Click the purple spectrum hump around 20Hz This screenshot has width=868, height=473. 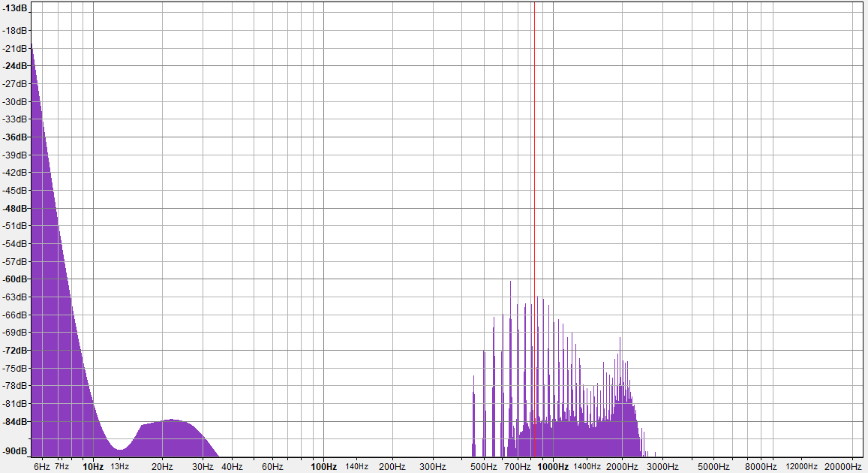tap(169, 438)
